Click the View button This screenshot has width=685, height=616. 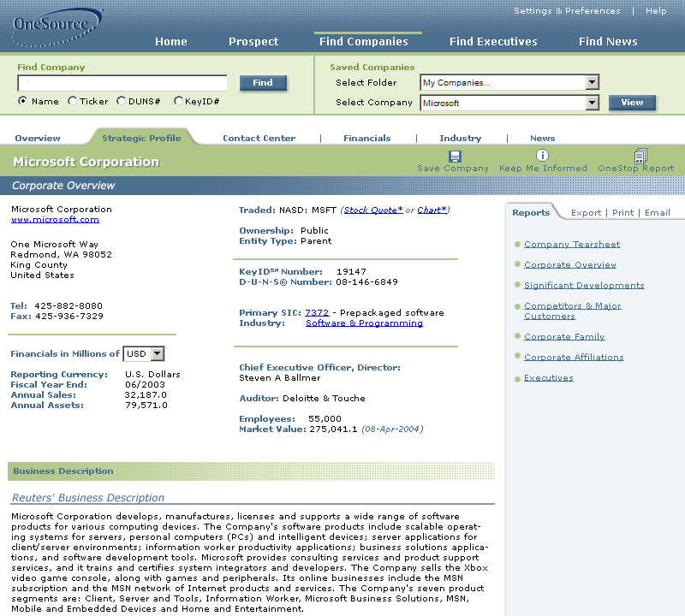point(632,103)
